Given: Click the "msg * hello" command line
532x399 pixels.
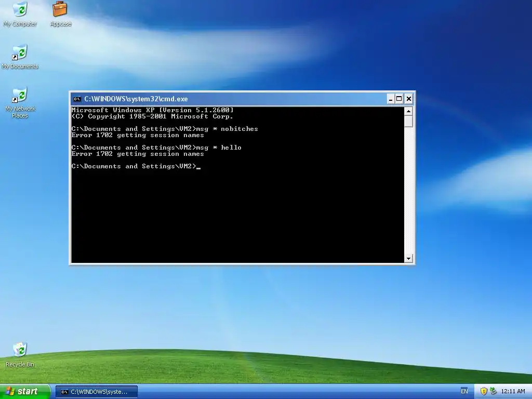Looking at the screenshot, I should [x=156, y=148].
